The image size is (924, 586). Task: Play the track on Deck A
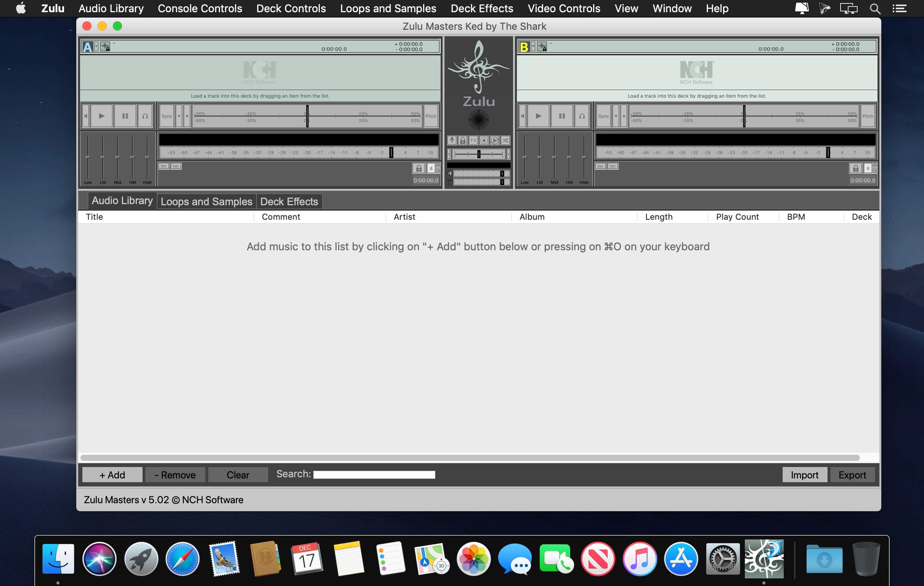(x=102, y=116)
